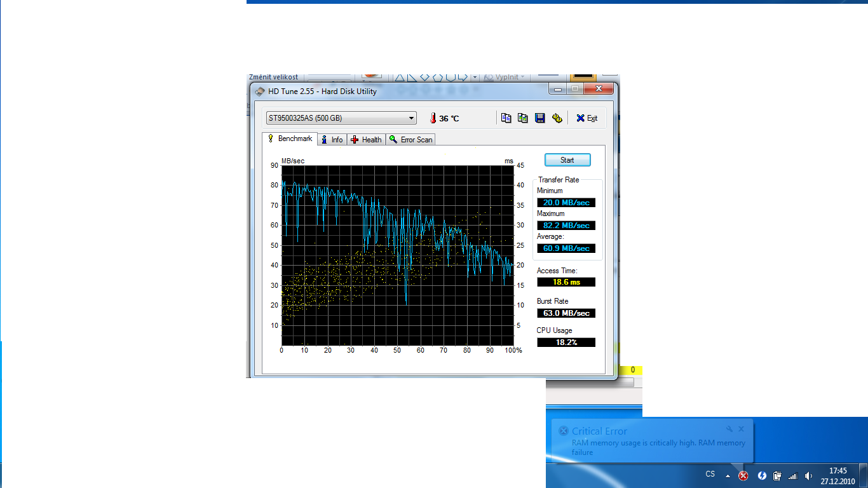Close the Critical Error notification balloon
868x488 pixels.
[741, 430]
